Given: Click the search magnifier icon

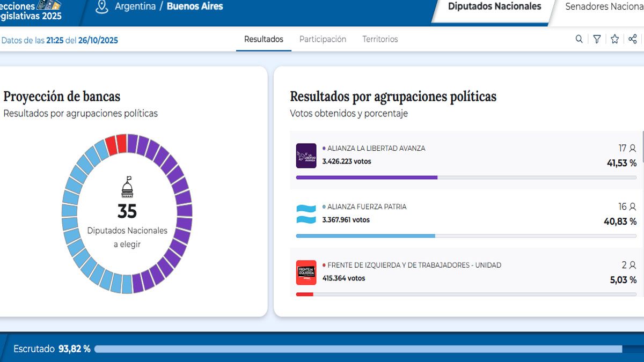Looking at the screenshot, I should pyautogui.click(x=579, y=39).
